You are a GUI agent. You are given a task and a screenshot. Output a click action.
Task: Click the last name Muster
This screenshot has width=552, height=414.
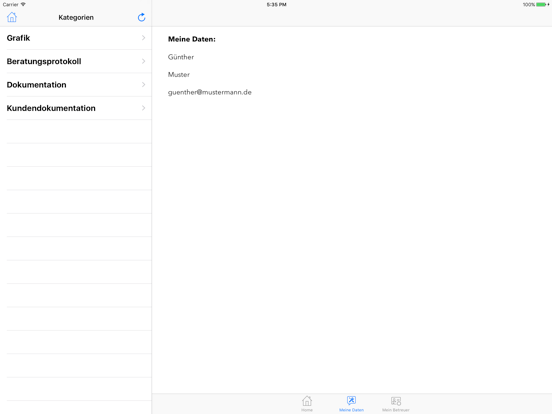[x=179, y=75]
